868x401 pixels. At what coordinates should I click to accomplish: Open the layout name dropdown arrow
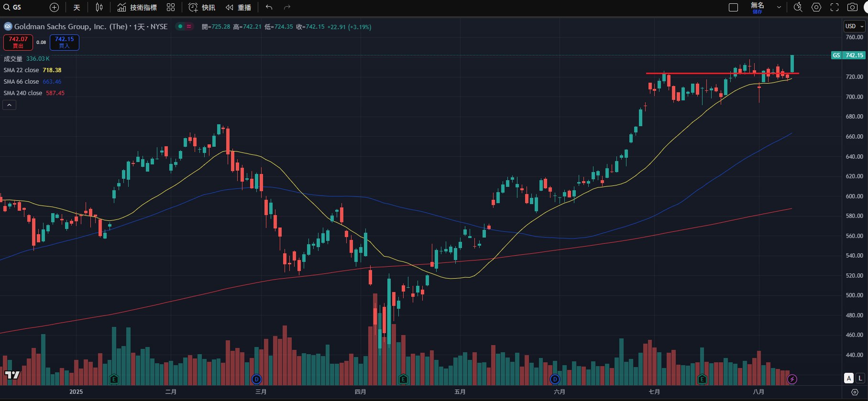point(779,7)
